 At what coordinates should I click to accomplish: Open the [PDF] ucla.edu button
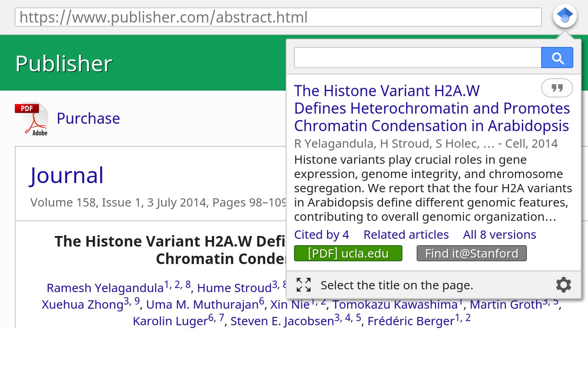[x=348, y=253]
